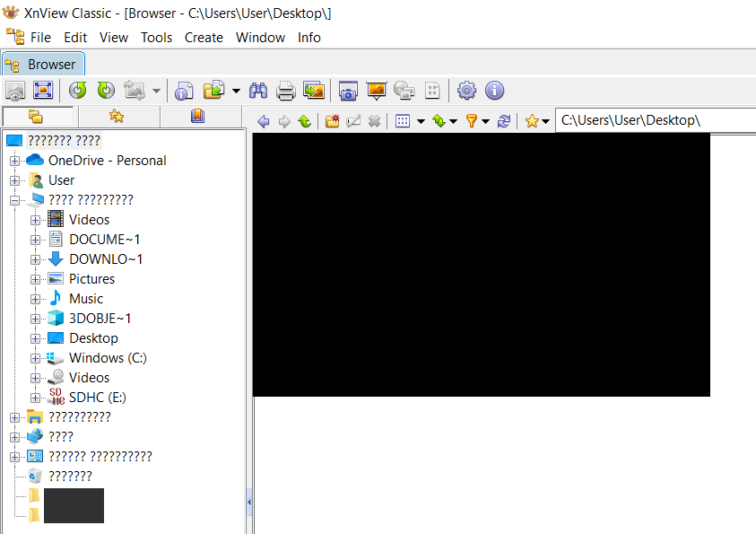Start the slideshow tool
Image resolution: width=756 pixels, height=534 pixels.
point(376,91)
